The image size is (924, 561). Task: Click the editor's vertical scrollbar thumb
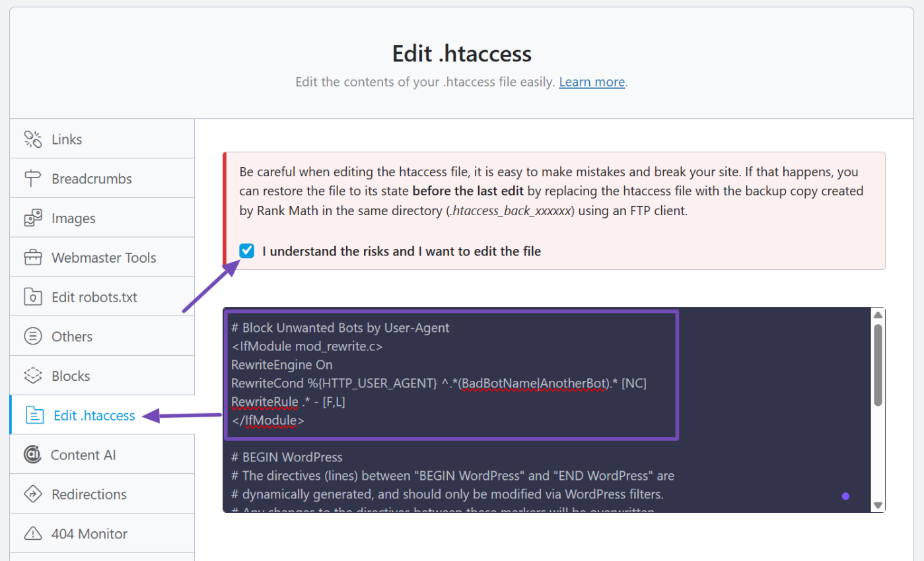click(x=878, y=364)
